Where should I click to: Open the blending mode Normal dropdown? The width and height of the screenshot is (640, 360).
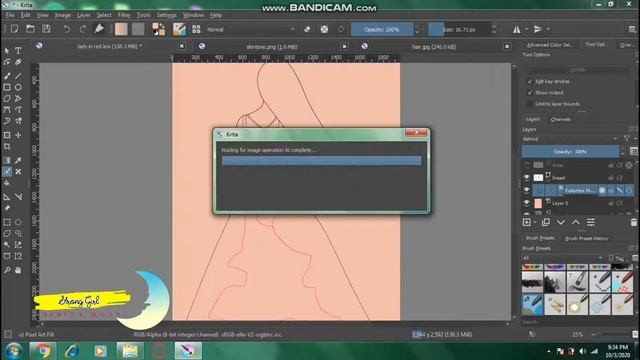click(250, 29)
